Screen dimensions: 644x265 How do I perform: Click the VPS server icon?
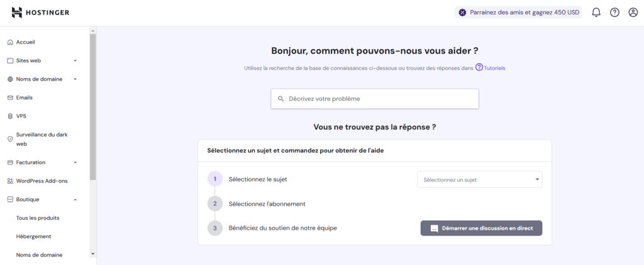(10, 116)
